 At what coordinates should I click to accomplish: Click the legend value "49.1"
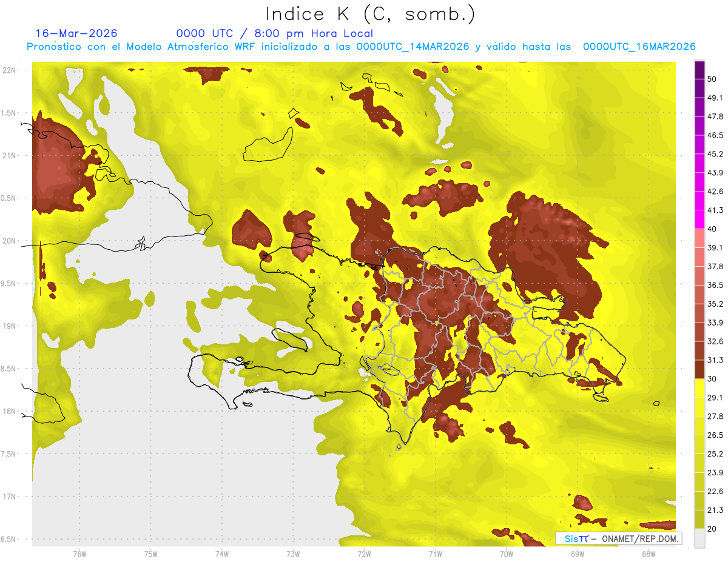pos(715,98)
